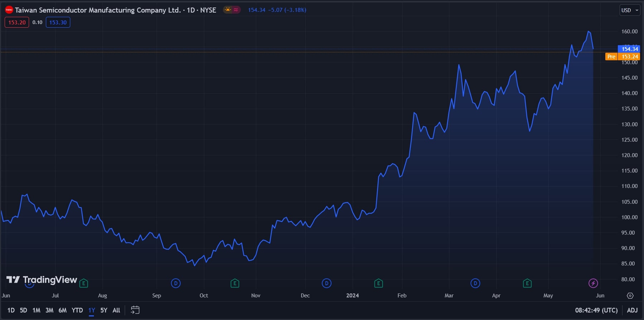The width and height of the screenshot is (644, 320).
Task: Click the 100.00 price axis label
Action: tap(629, 217)
